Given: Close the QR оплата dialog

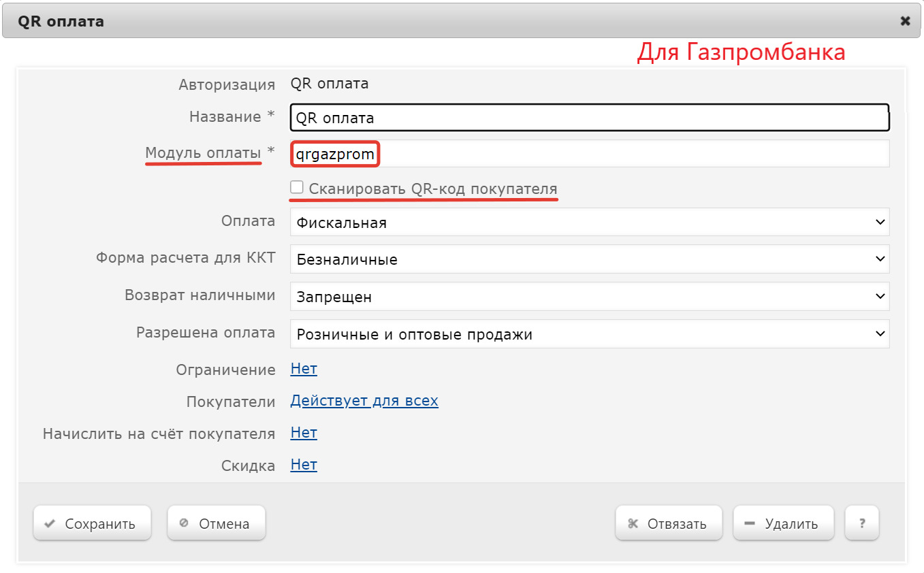Looking at the screenshot, I should tap(905, 21).
